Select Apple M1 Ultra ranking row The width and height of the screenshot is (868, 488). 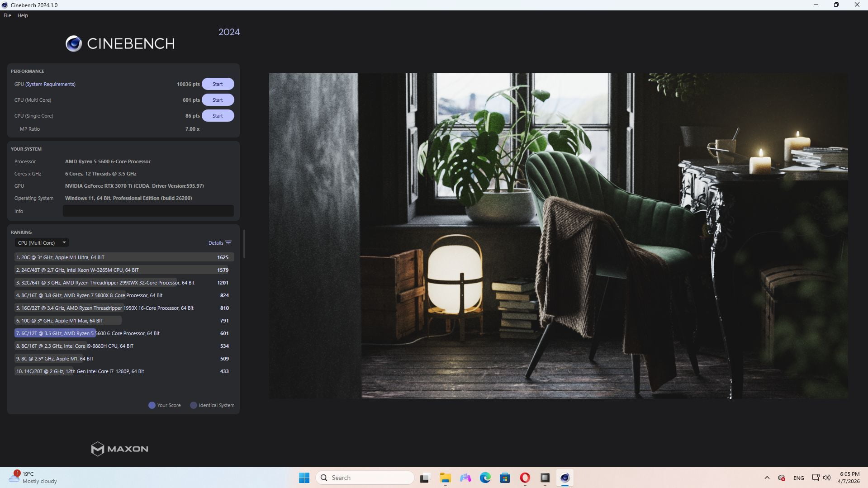tap(124, 257)
